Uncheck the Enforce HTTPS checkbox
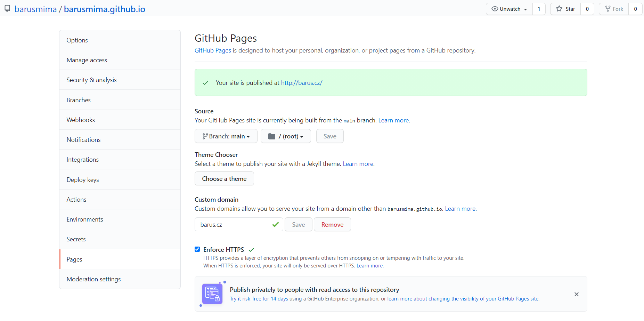This screenshot has width=644, height=321. (x=197, y=249)
